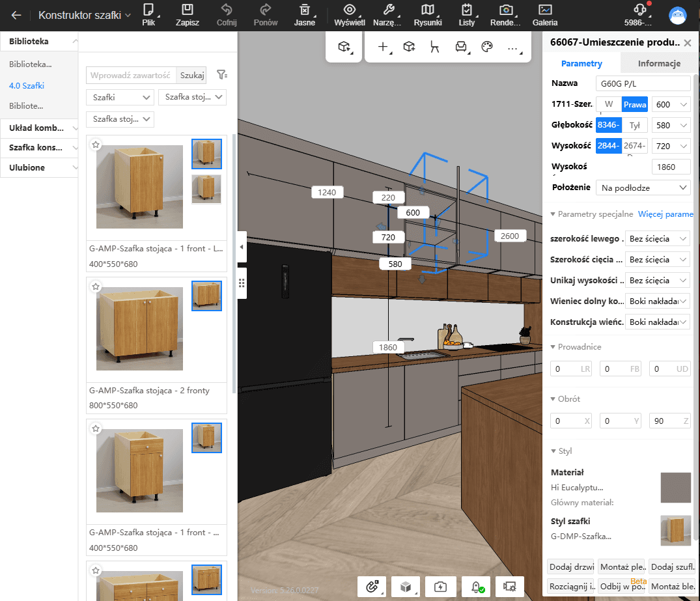Image resolution: width=700 pixels, height=601 pixels.
Task: Select the chair furniture tool
Action: [x=434, y=47]
